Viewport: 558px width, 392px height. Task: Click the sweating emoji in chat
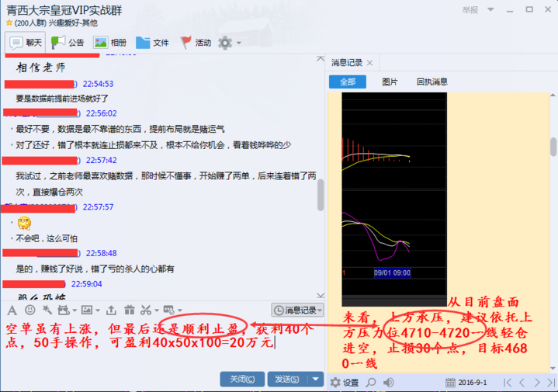(24, 223)
